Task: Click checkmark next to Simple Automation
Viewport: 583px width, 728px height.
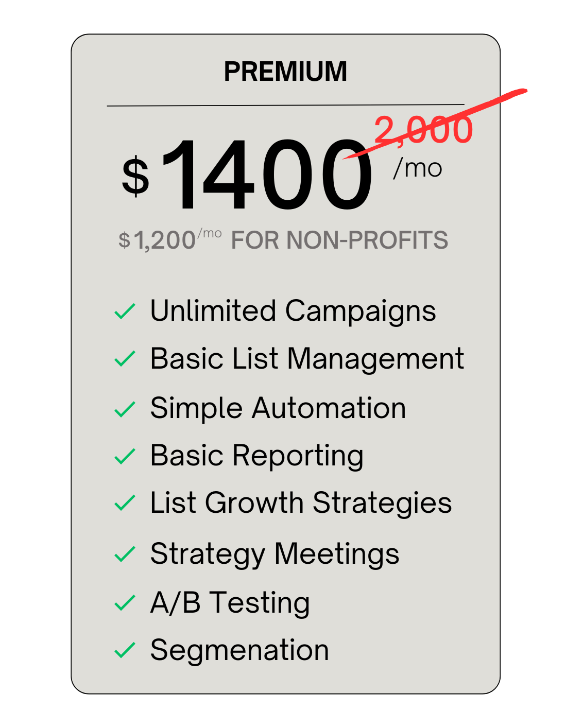Action: (x=125, y=409)
